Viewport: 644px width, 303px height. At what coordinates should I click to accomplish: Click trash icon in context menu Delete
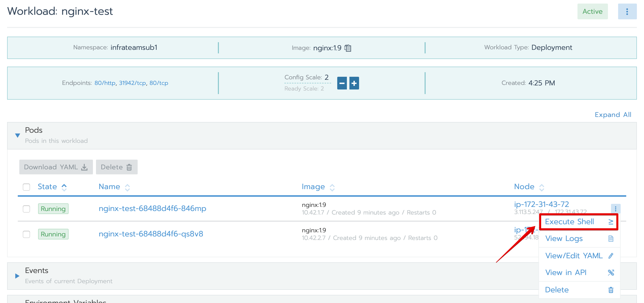point(611,290)
